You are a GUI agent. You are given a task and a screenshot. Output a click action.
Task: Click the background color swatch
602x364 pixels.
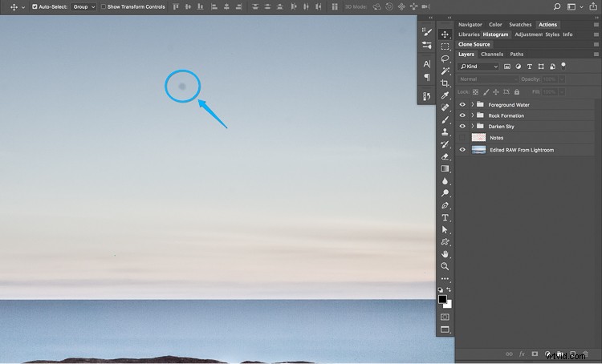click(x=449, y=305)
